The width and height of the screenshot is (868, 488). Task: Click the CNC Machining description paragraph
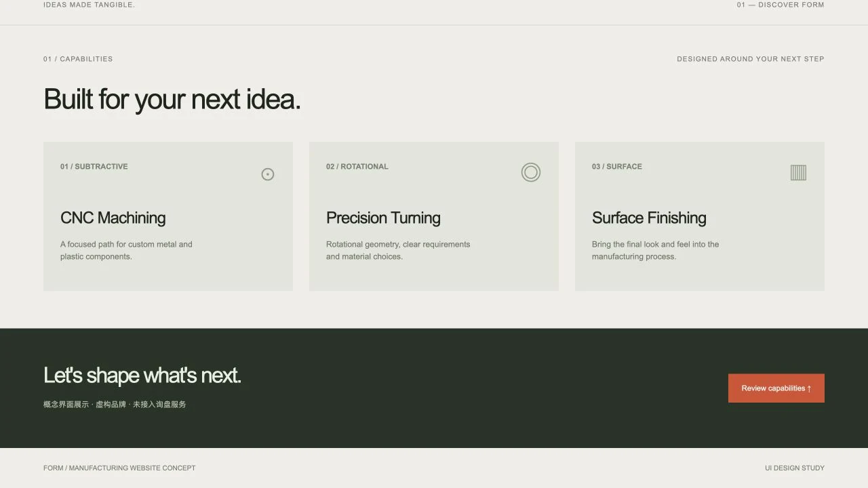(126, 250)
